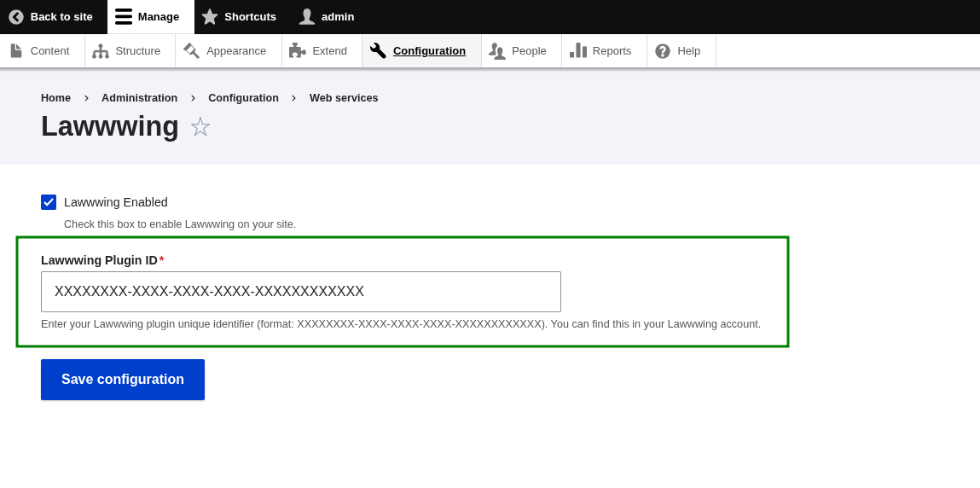Click the Lawwwing Plugin ID label
The height and width of the screenshot is (488, 980).
click(100, 260)
